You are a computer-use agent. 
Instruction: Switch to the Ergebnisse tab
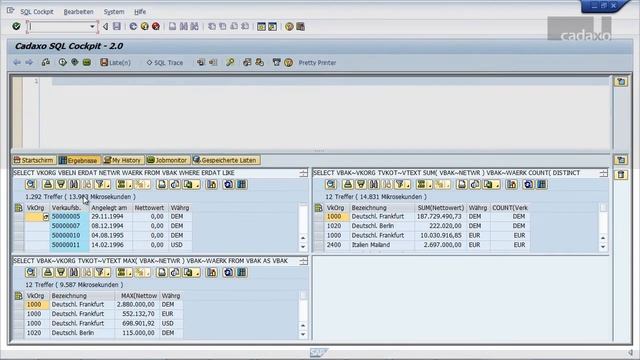pyautogui.click(x=78, y=160)
